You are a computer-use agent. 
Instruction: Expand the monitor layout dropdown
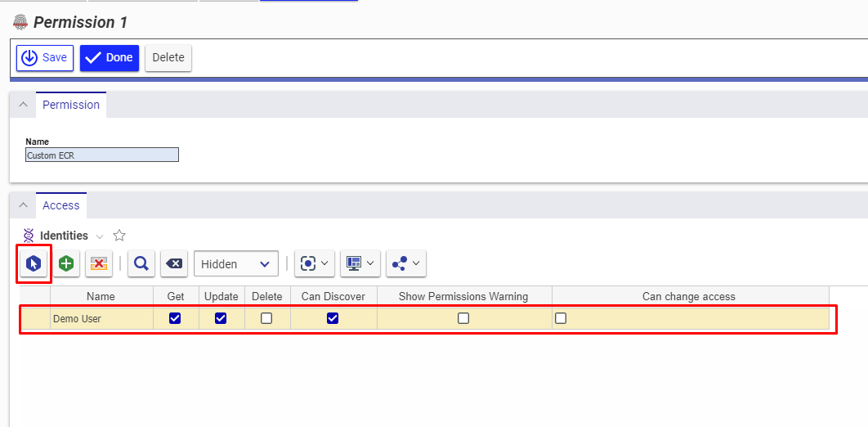click(x=360, y=263)
